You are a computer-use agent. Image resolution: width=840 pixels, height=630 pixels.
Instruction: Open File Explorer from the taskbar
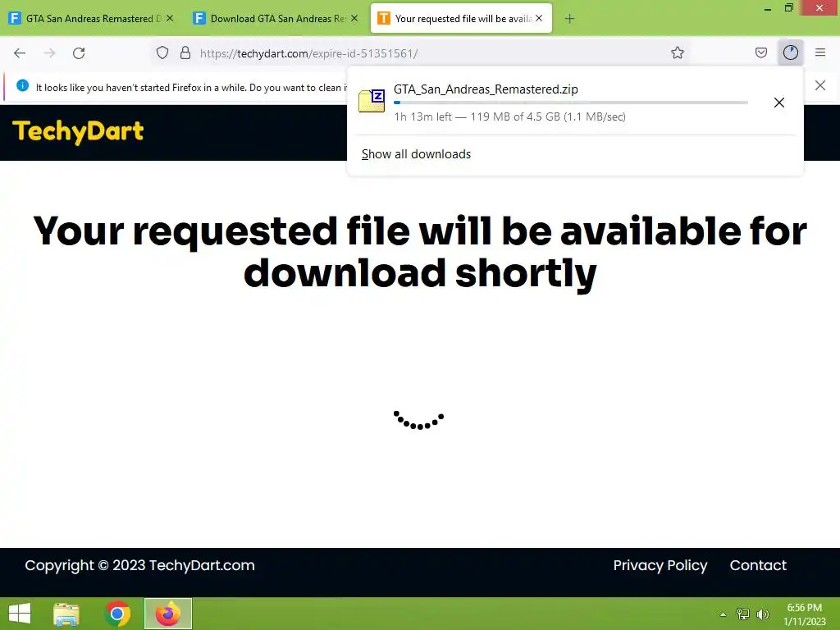66,614
